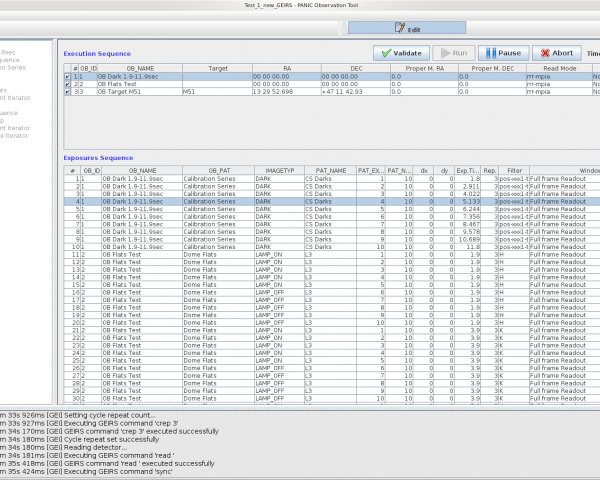Click the RA column header
Image resolution: width=600 pixels, height=480 pixels.
pos(285,68)
